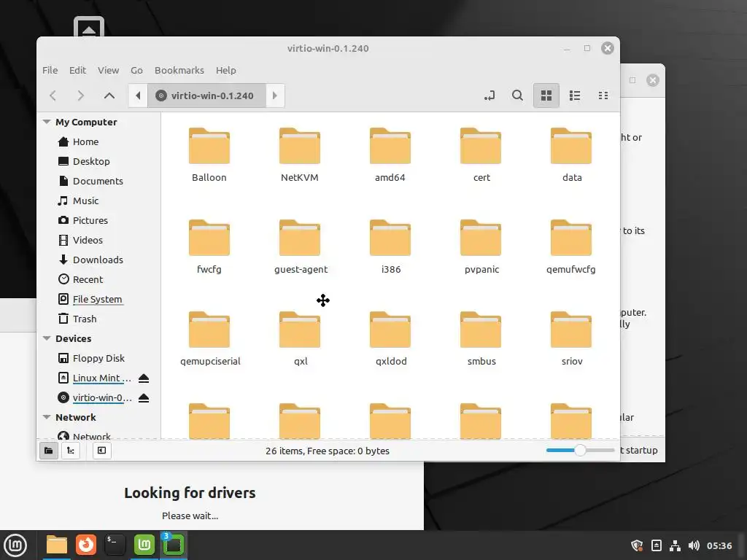The height and width of the screenshot is (560, 747).
Task: Open the Go menu
Action: [x=136, y=71]
